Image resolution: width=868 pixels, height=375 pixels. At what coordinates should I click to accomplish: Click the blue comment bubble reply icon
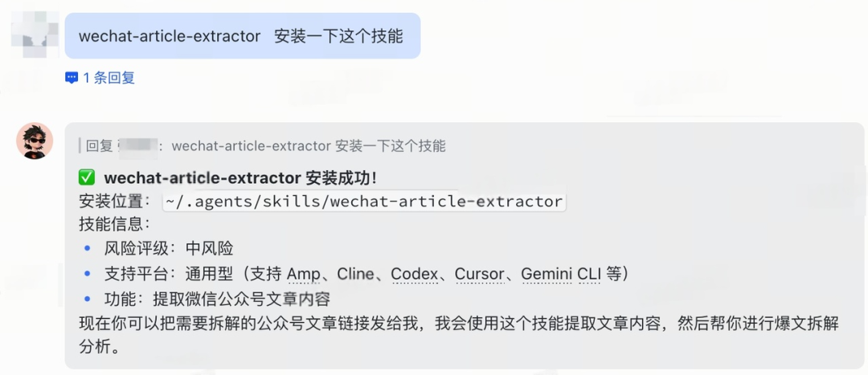coord(72,78)
